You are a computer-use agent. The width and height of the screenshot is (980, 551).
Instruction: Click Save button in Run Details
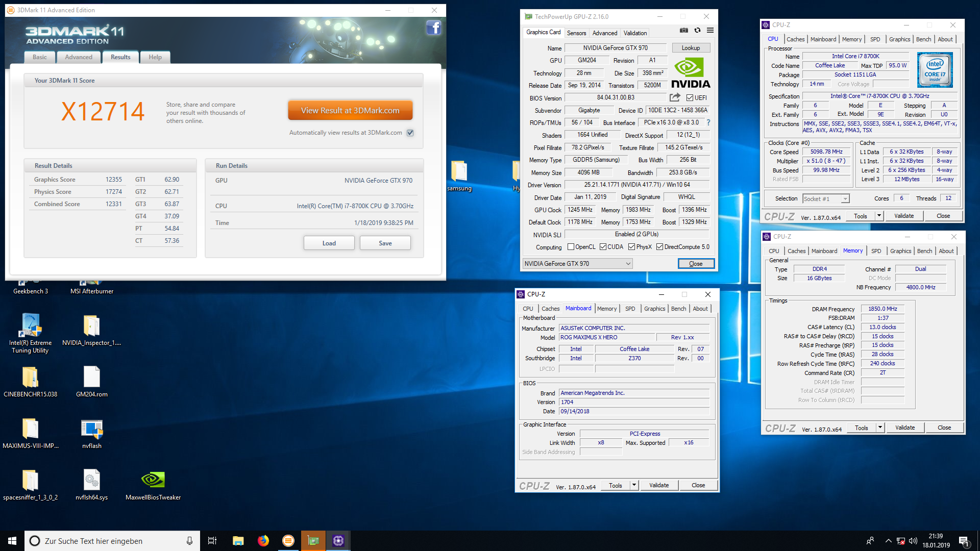(385, 243)
